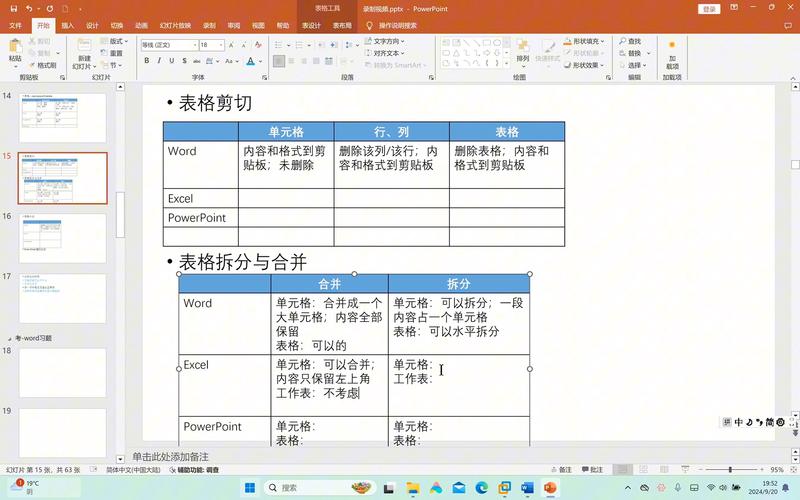The image size is (800, 500).
Task: Open Layout (版式) dropdown
Action: pyautogui.click(x=115, y=41)
